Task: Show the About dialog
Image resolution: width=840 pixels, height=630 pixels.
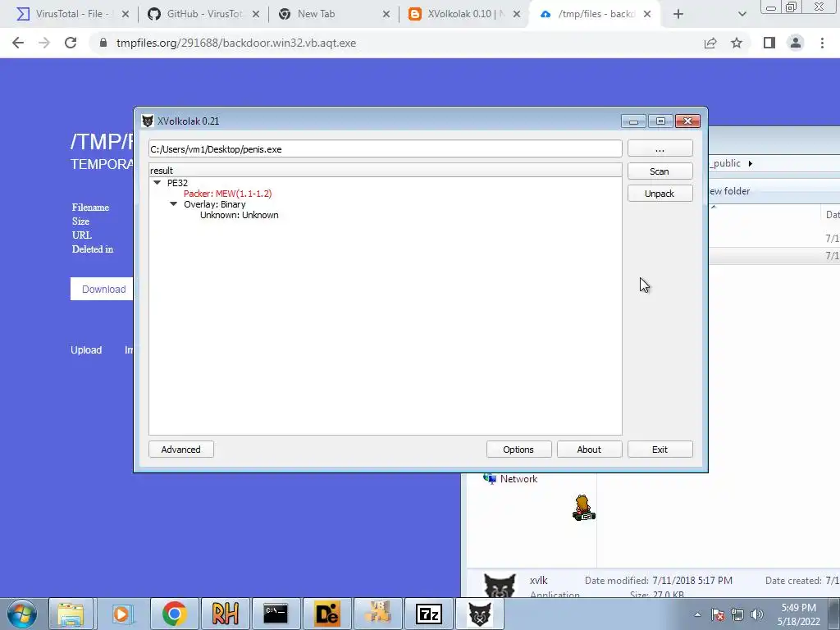Action: pos(589,450)
